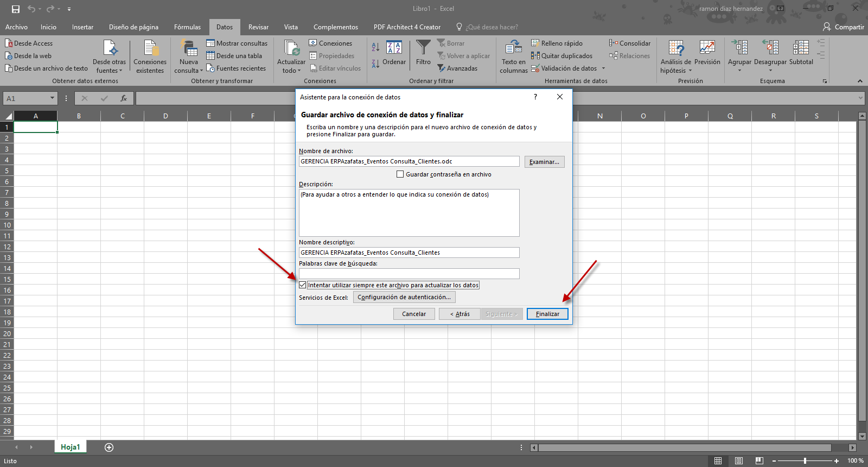Click Examinar to browse
Viewport: 868px width, 467px height.
click(544, 162)
